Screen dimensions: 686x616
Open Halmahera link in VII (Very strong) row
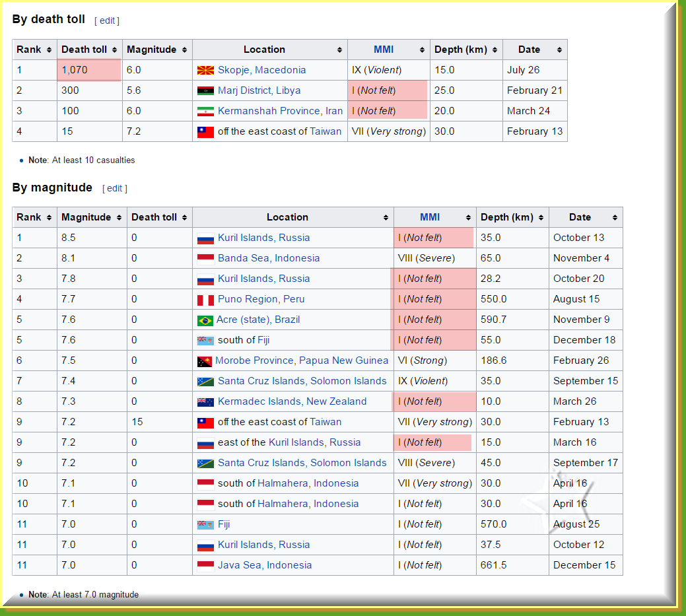(283, 483)
